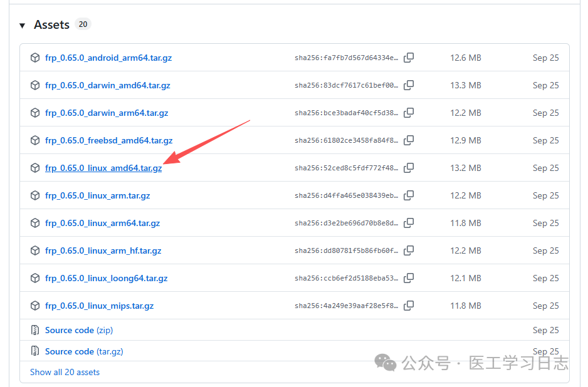This screenshot has height=387, width=588.
Task: Download frp_0.65.0_linux_mips.tar.gz
Action: tap(99, 306)
